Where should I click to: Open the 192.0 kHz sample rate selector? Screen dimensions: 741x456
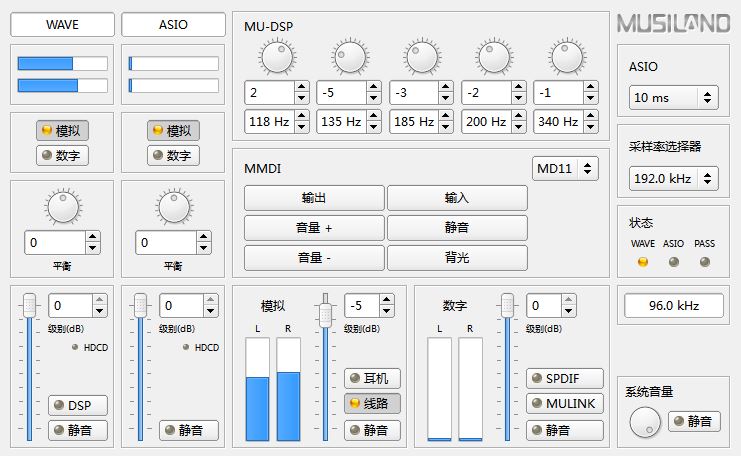(x=673, y=178)
